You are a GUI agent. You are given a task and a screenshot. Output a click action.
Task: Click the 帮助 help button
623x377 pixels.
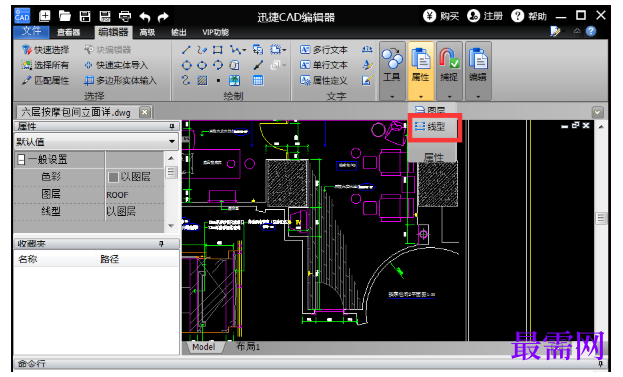(x=528, y=16)
